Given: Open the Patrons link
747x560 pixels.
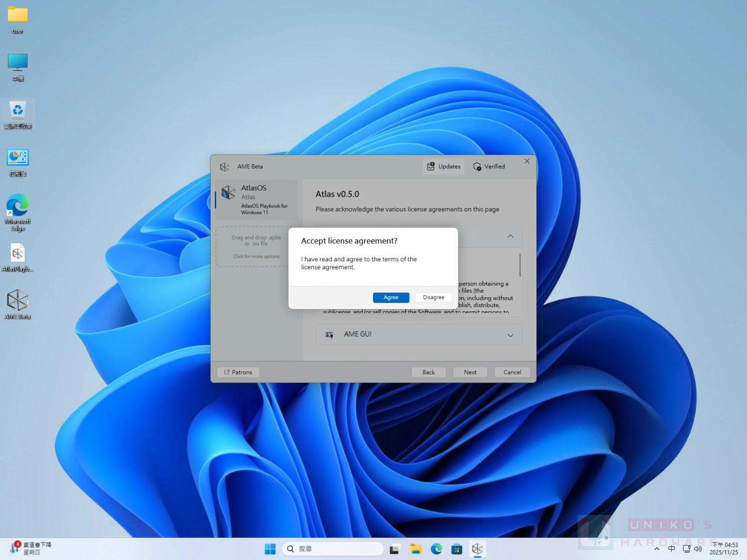Looking at the screenshot, I should coord(238,372).
